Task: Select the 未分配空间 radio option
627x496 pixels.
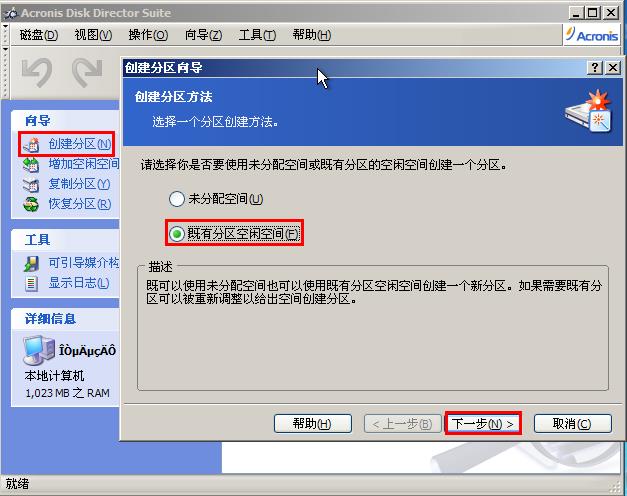Action: [x=177, y=199]
